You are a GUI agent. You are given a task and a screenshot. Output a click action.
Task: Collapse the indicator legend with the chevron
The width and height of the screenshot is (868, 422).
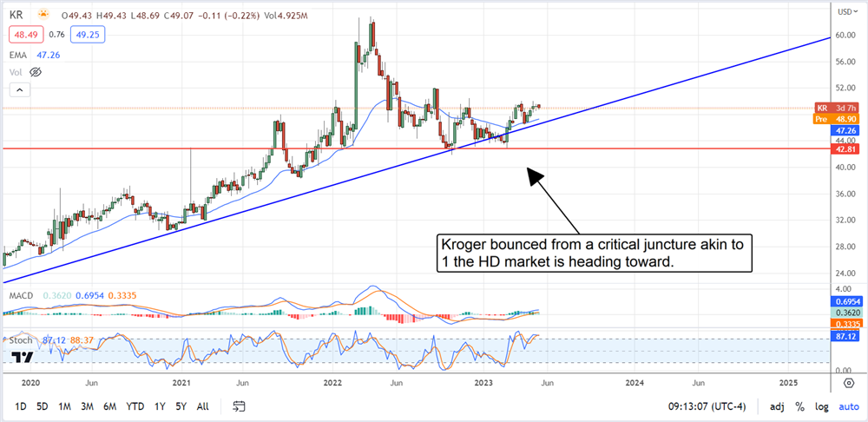pyautogui.click(x=19, y=89)
